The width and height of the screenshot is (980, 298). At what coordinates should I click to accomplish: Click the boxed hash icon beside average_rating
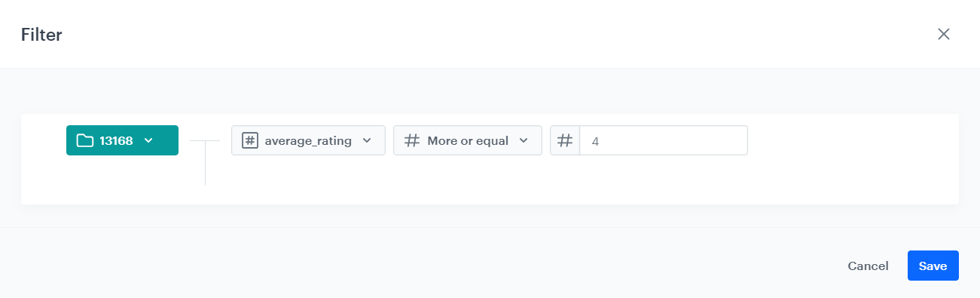[x=249, y=140]
